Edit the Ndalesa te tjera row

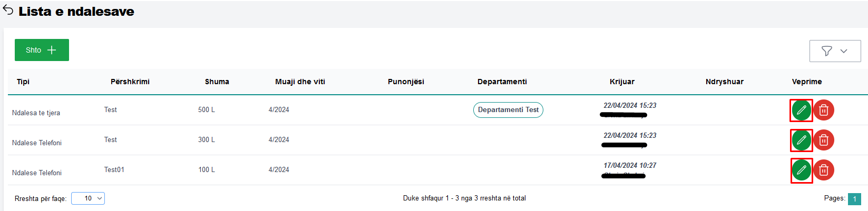pos(801,110)
